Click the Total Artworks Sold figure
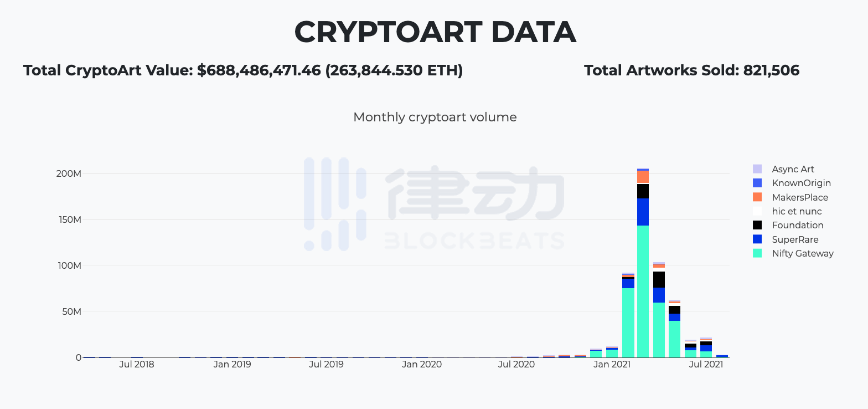The image size is (868, 409). click(691, 70)
